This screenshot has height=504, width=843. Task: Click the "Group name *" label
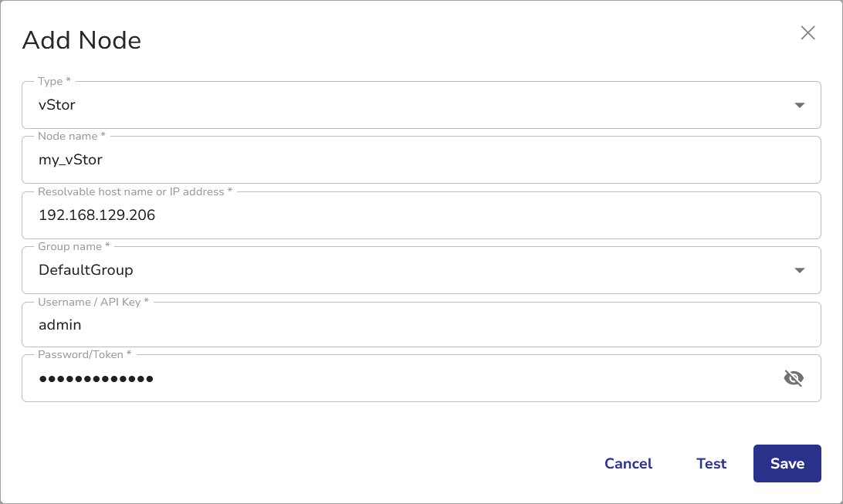coord(74,246)
